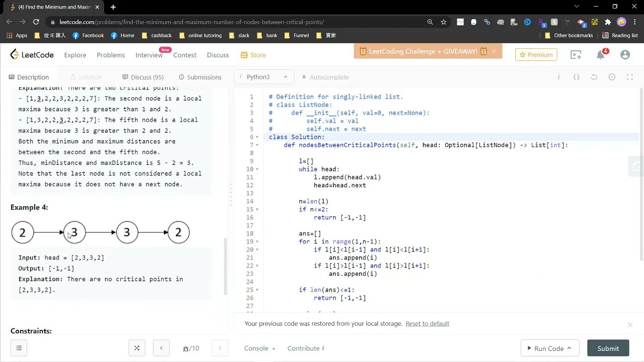Open the notifications bell
The image size is (644, 362).
[601, 55]
